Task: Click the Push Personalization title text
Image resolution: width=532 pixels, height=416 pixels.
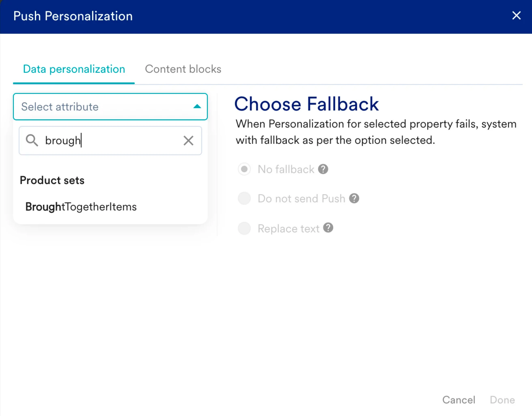Action: click(x=73, y=16)
